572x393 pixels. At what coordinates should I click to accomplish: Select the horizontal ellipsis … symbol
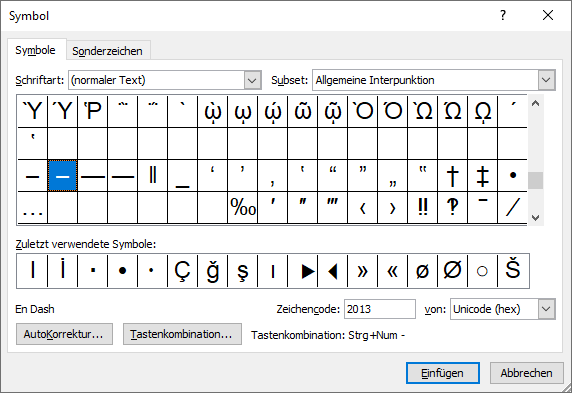(32, 208)
